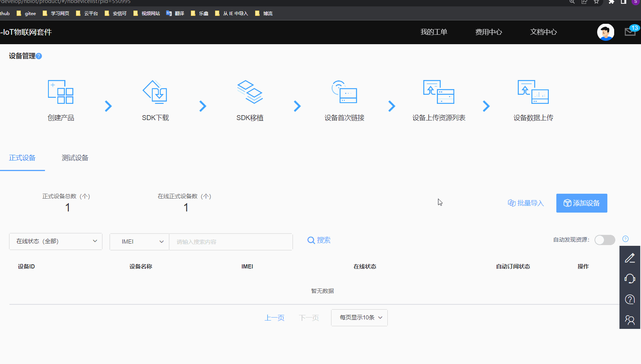Open the community group icon in sidebar
Image resolution: width=641 pixels, height=364 pixels.
point(630,320)
